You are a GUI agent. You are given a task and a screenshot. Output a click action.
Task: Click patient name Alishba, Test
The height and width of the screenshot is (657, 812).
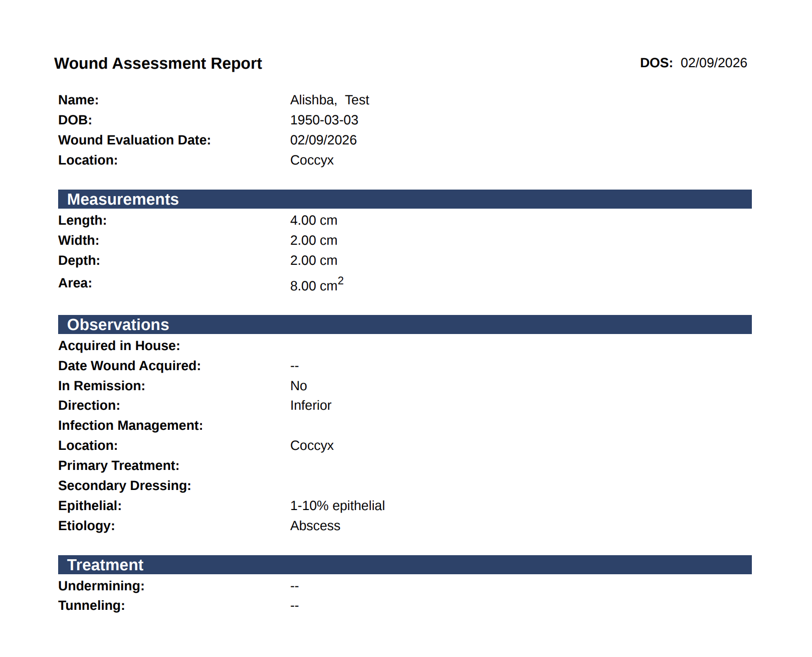point(329,100)
